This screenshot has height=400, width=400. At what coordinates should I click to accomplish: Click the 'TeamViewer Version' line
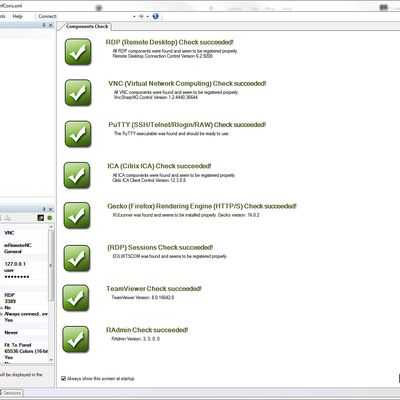coord(143,297)
